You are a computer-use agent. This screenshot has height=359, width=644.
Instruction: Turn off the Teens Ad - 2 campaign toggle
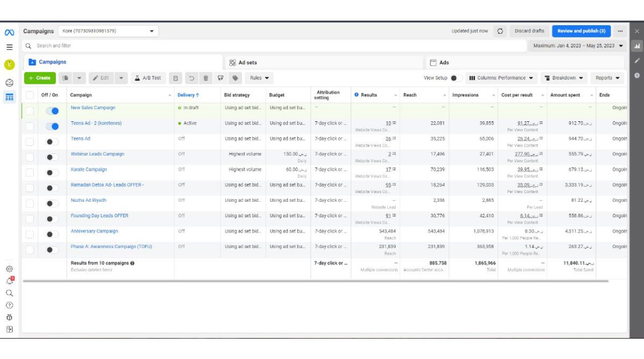53,127
